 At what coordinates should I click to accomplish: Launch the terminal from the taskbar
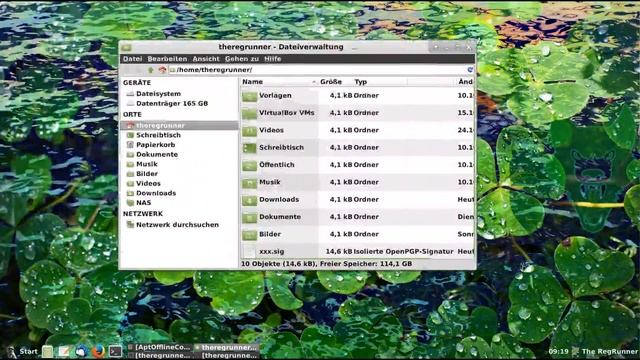click(x=115, y=351)
